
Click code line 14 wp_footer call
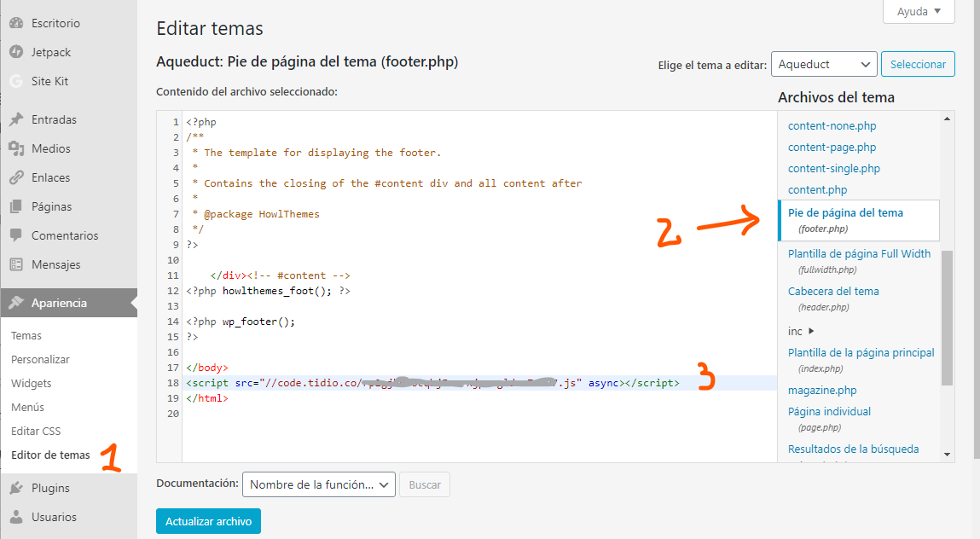click(241, 322)
